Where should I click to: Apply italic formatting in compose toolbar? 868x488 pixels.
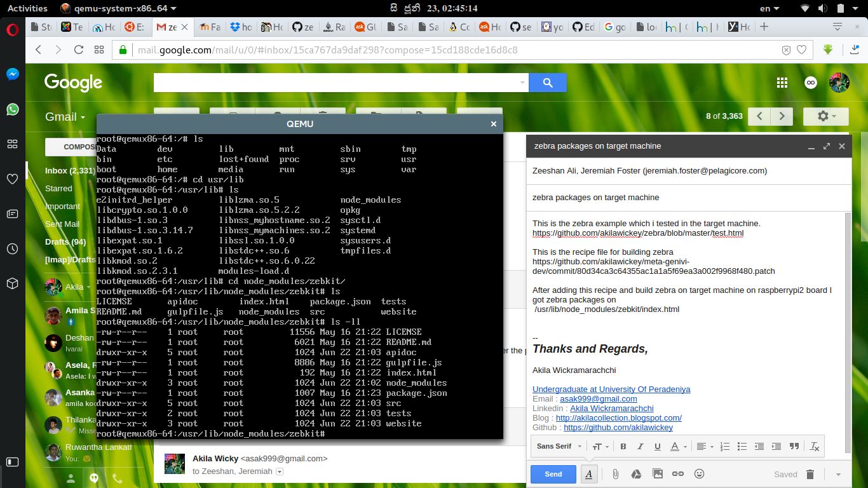641,446
